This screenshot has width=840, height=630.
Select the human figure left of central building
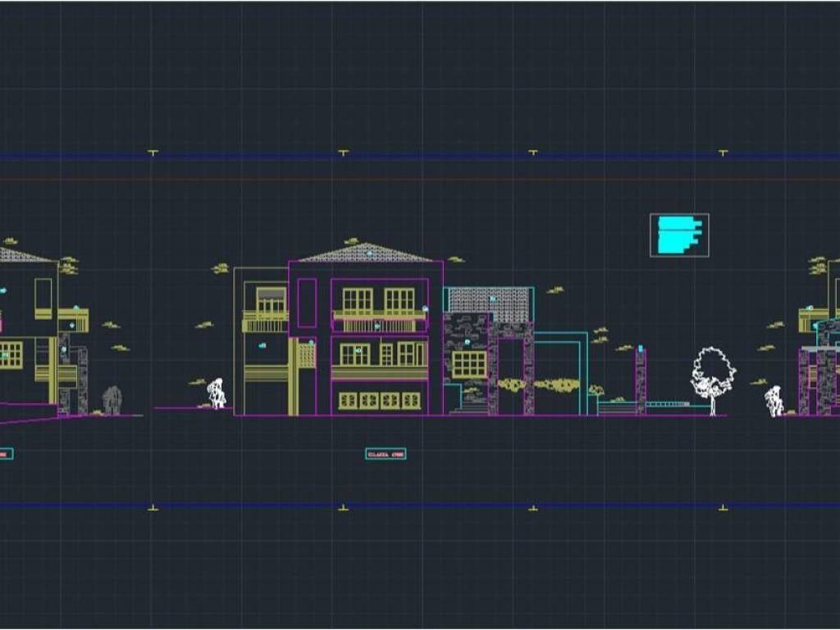tap(217, 394)
